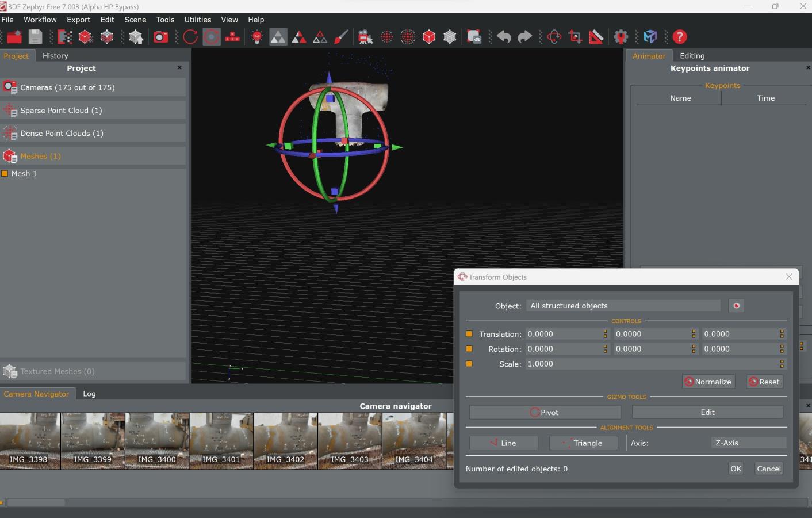Viewport: 812px width, 518px height.
Task: Click the red ruler measurement icon
Action: point(596,37)
